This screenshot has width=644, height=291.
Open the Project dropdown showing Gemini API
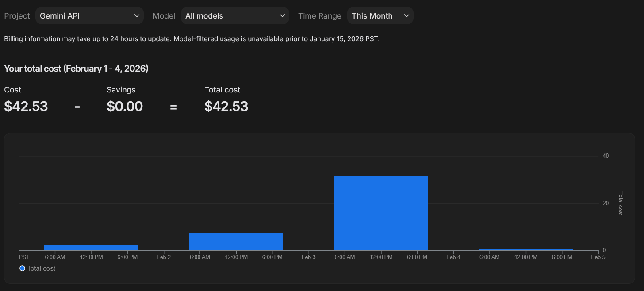click(89, 15)
